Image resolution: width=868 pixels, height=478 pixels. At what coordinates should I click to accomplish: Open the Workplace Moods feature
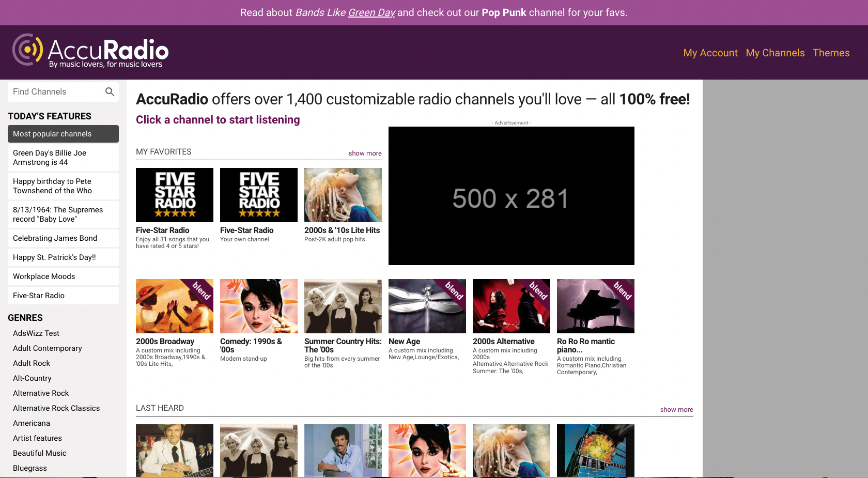point(63,276)
